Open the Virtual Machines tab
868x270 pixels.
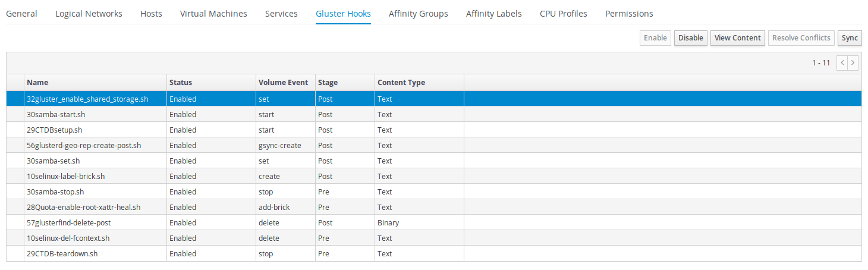213,14
